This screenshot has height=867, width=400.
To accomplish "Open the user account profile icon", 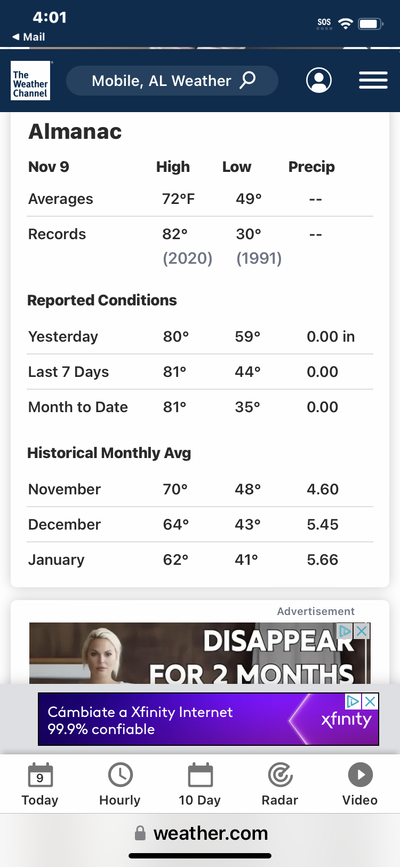I will (x=319, y=81).
